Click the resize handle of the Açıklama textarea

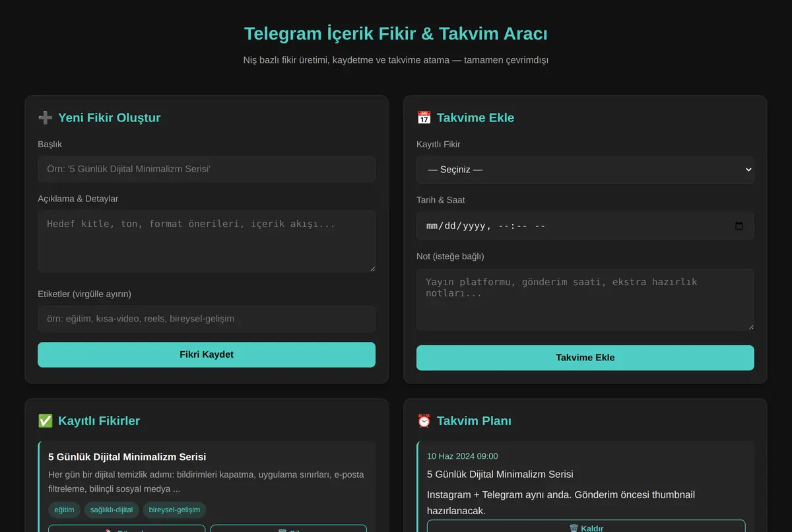pyautogui.click(x=372, y=268)
